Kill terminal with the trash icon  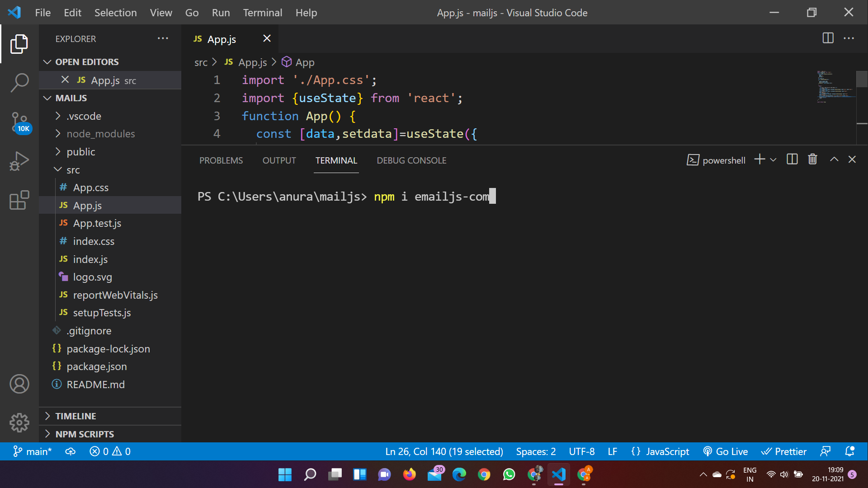(x=812, y=160)
